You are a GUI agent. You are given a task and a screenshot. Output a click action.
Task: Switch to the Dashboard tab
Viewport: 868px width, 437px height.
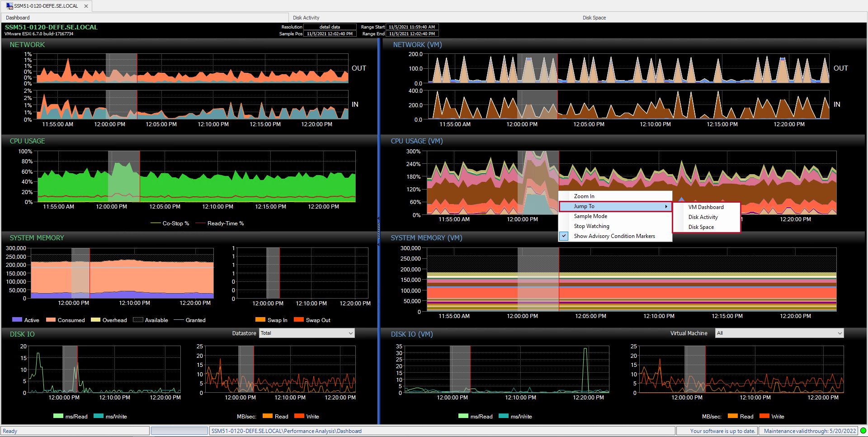(18, 18)
